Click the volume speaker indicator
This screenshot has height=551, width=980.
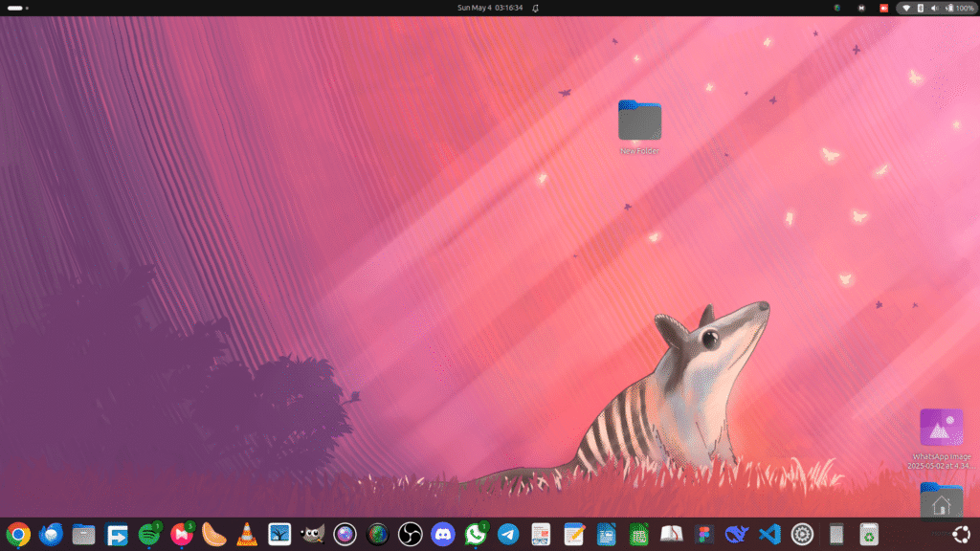coord(934,8)
